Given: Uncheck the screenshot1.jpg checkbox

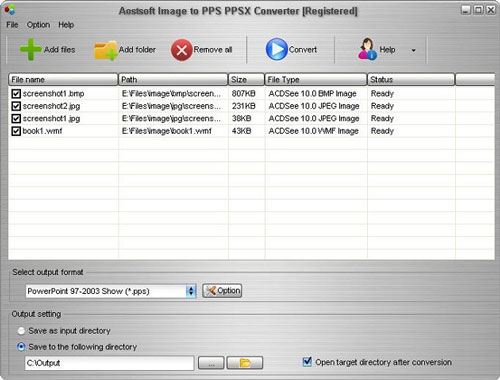Looking at the screenshot, I should [16, 119].
